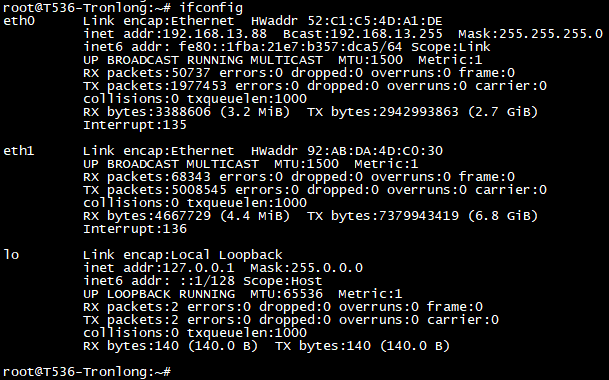
Task: Click the bottom root@T536-Tronlong prompt line
Action: point(87,372)
